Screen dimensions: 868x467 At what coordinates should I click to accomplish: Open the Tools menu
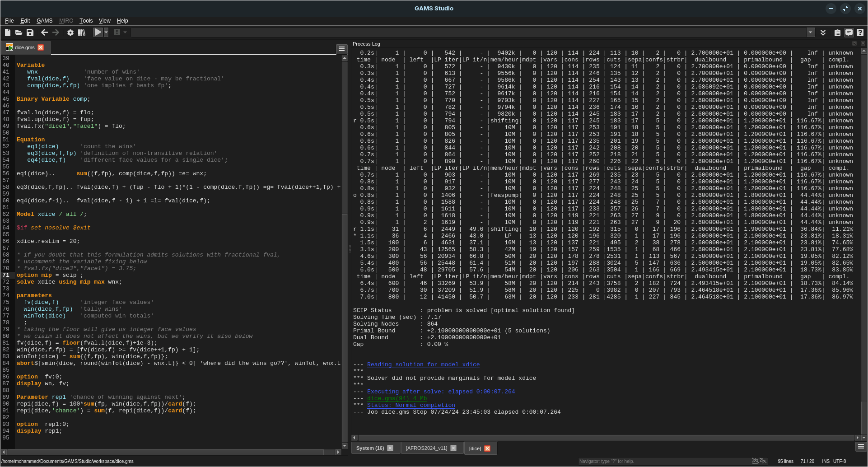tap(86, 21)
